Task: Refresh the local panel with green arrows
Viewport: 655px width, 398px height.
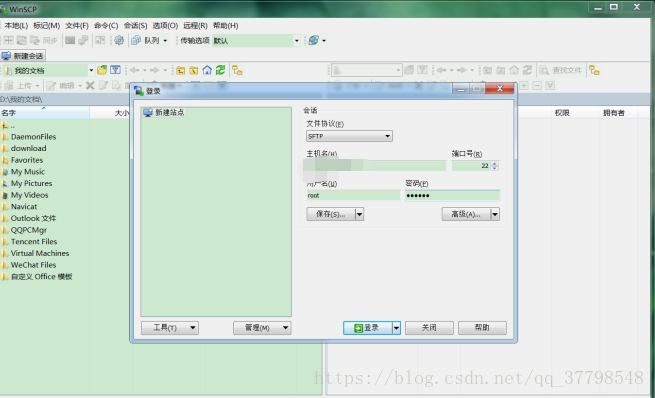Action: 221,70
